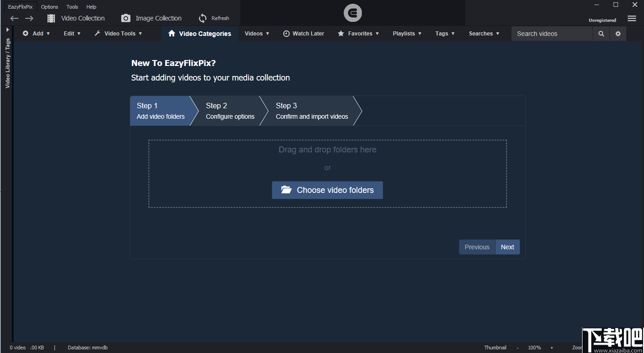Click the Next button
This screenshot has width=644, height=353.
click(507, 247)
